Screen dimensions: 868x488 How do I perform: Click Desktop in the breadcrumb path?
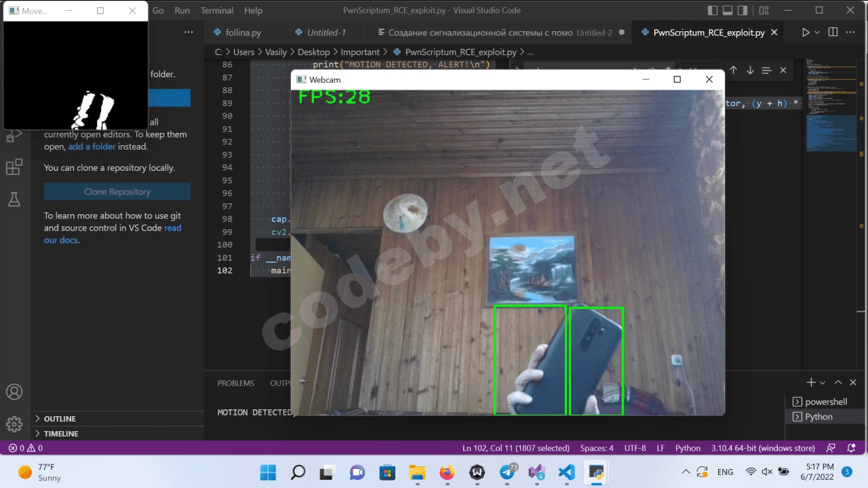(313, 52)
